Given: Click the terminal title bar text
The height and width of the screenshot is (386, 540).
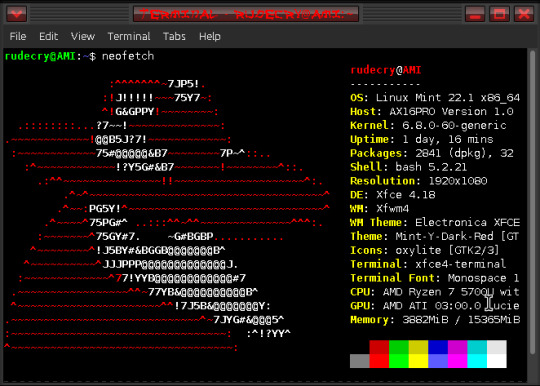Looking at the screenshot, I should click(x=246, y=14).
